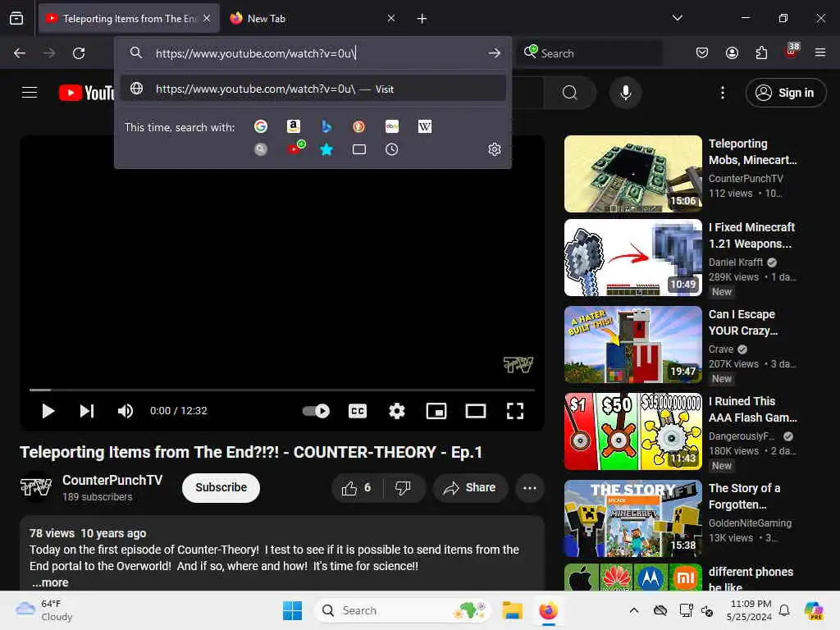Go to the YouTube home logo
This screenshot has height=630, width=840.
click(x=85, y=93)
